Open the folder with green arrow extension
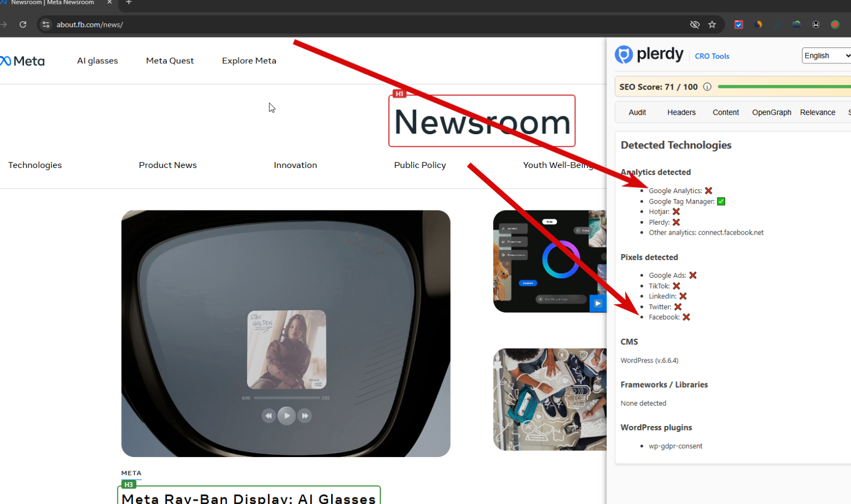 796,25
